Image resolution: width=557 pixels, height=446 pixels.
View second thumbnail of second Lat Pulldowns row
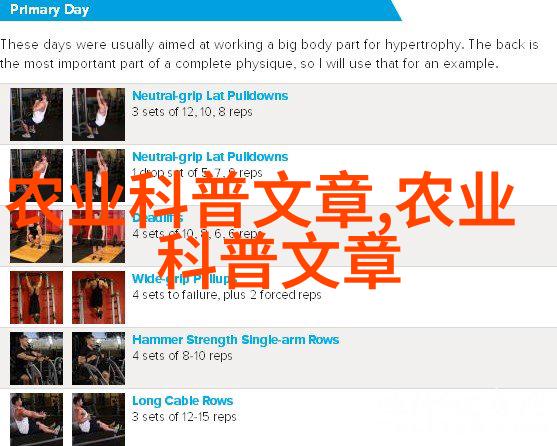98,175
